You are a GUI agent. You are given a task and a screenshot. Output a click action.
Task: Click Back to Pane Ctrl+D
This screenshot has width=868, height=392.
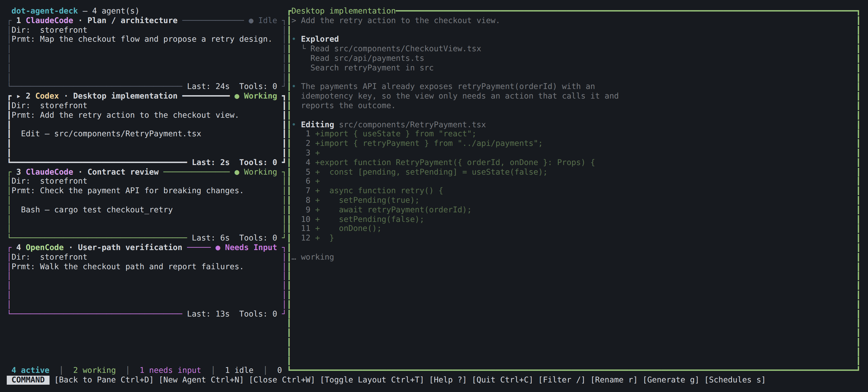(104, 380)
